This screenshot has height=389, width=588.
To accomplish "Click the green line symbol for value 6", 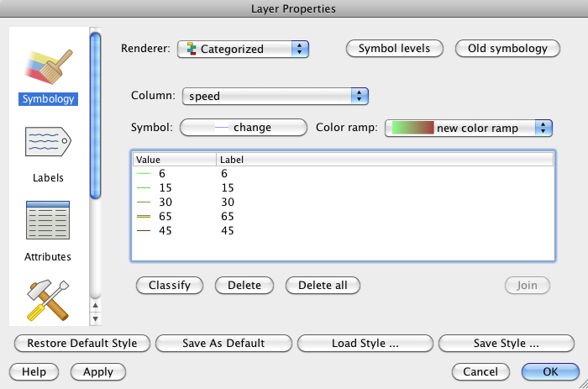I will [144, 174].
